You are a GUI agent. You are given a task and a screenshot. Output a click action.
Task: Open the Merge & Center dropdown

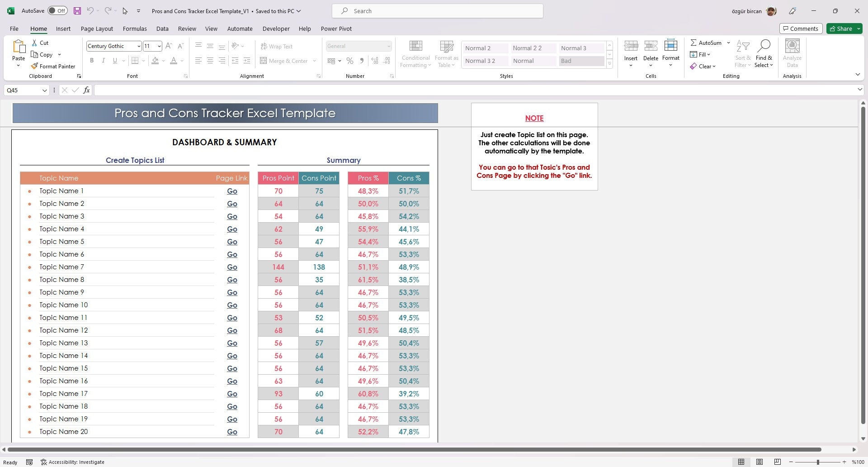pos(314,61)
